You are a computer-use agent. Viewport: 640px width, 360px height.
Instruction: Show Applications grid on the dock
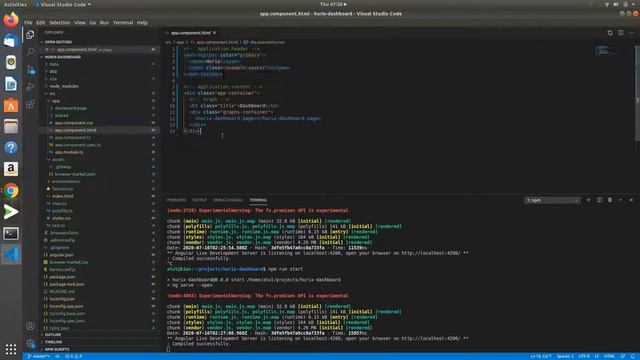point(11,349)
